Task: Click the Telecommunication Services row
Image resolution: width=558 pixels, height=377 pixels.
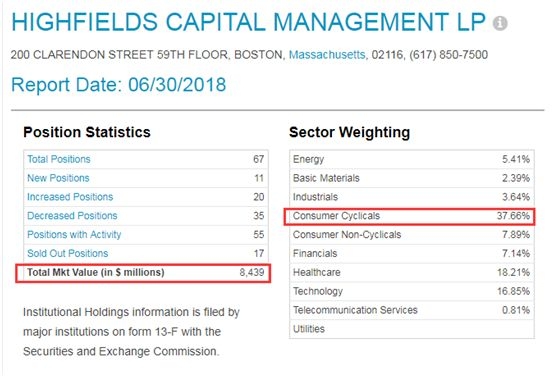Action: pos(412,310)
